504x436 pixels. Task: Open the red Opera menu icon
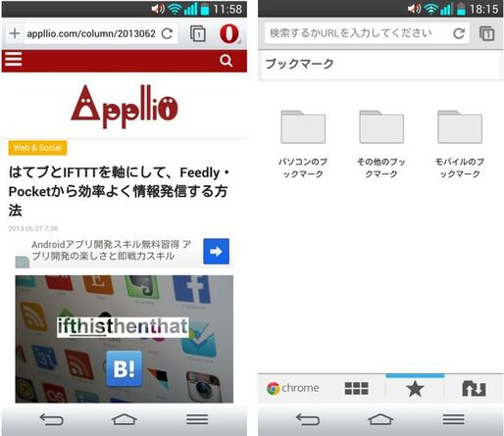[229, 33]
